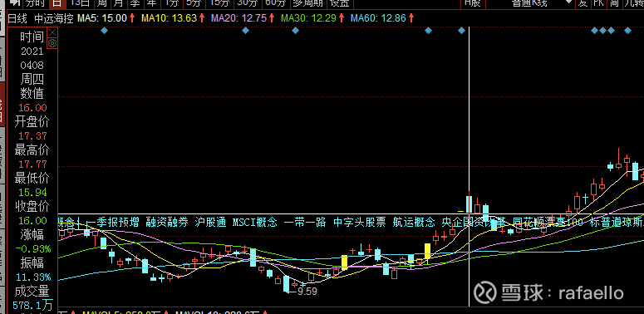Open the 多周期 multi-period view
Image resolution: width=644 pixels, height=314 pixels.
point(307,3)
